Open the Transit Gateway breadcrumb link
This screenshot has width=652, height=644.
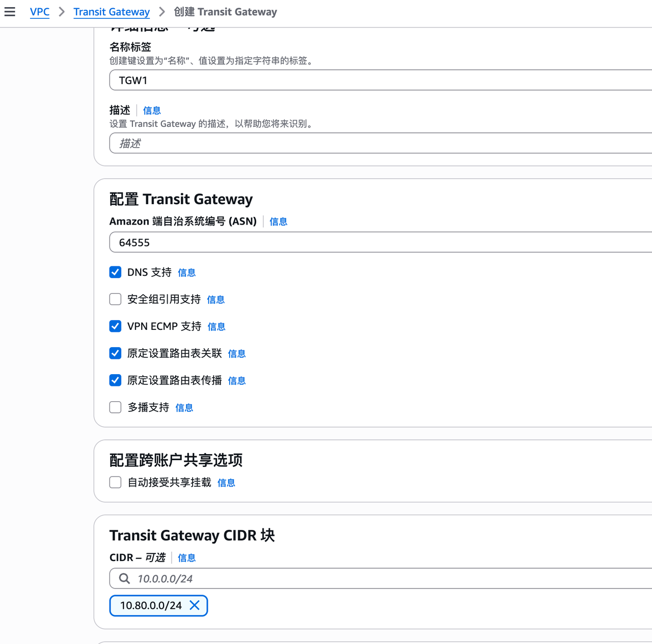pos(112,12)
